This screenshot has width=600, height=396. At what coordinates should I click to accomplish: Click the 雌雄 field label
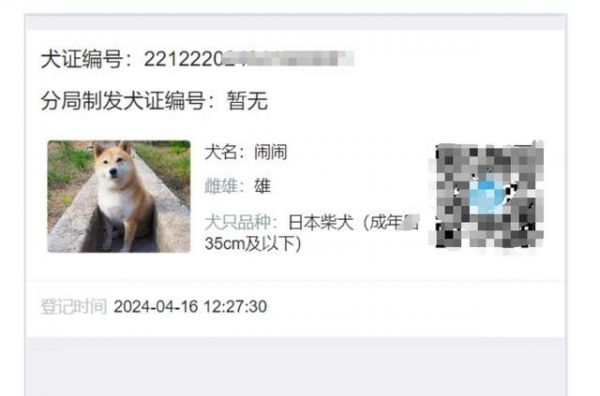coord(221,186)
